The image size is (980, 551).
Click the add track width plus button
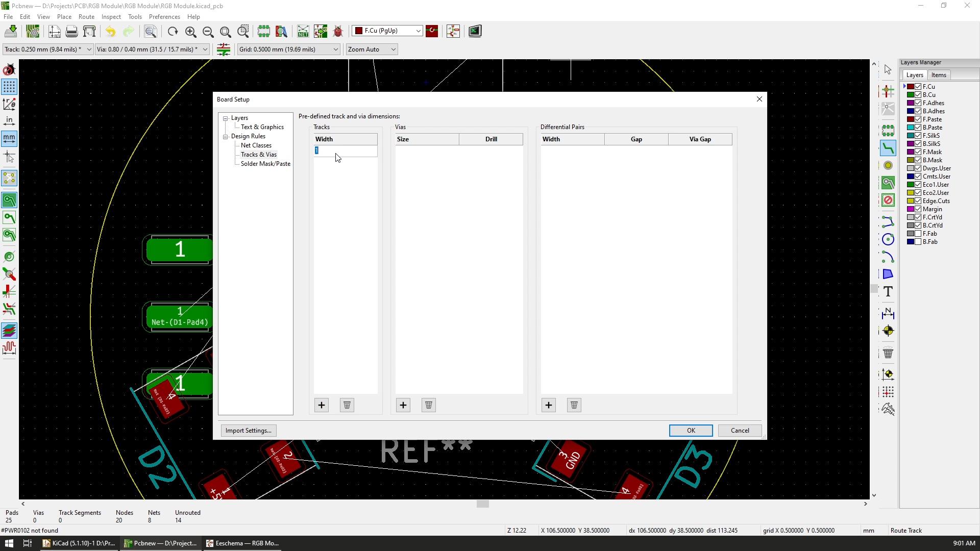(x=322, y=405)
